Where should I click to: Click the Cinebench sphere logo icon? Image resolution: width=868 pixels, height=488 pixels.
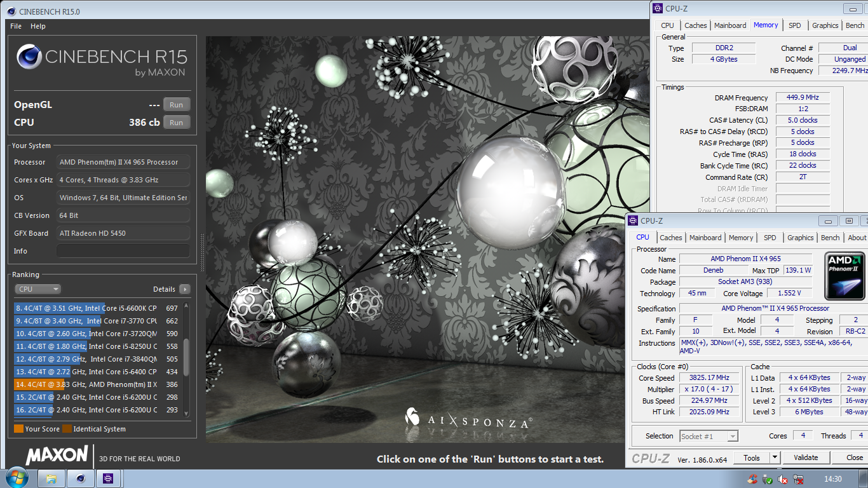29,57
